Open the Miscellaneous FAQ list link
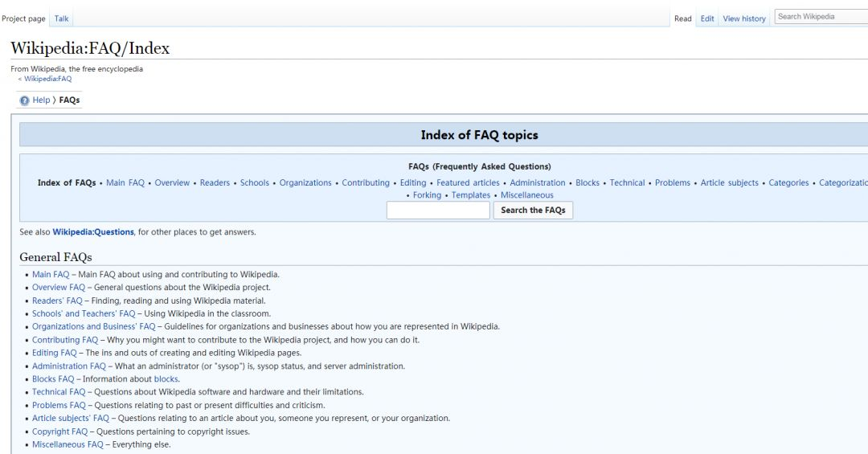This screenshot has width=868, height=454. click(x=68, y=444)
